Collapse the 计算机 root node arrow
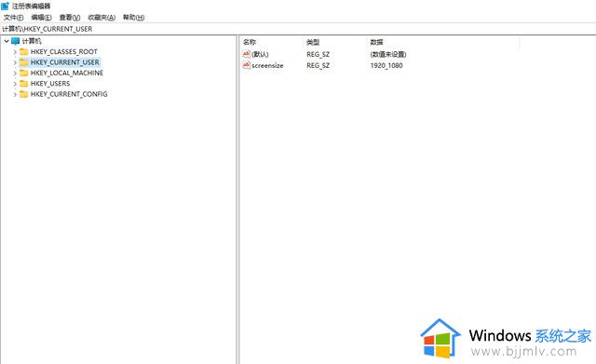Screen dimensions: 596x364 (7, 41)
